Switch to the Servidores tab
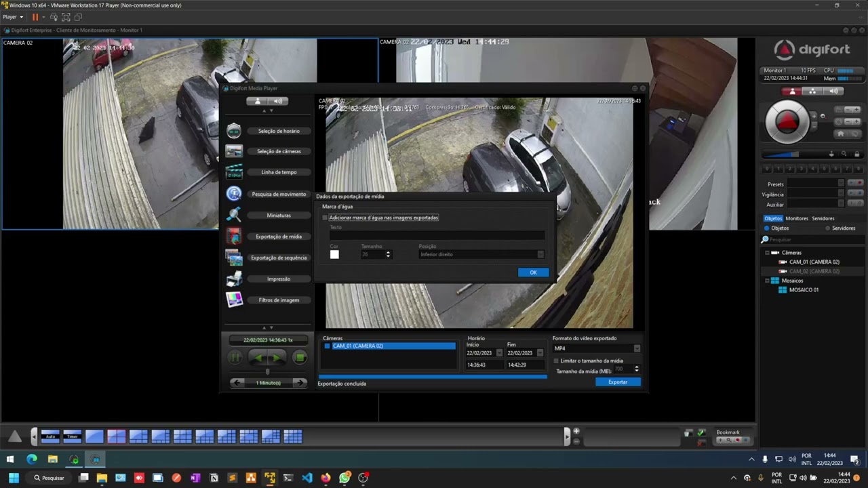The height and width of the screenshot is (488, 868). click(823, 218)
